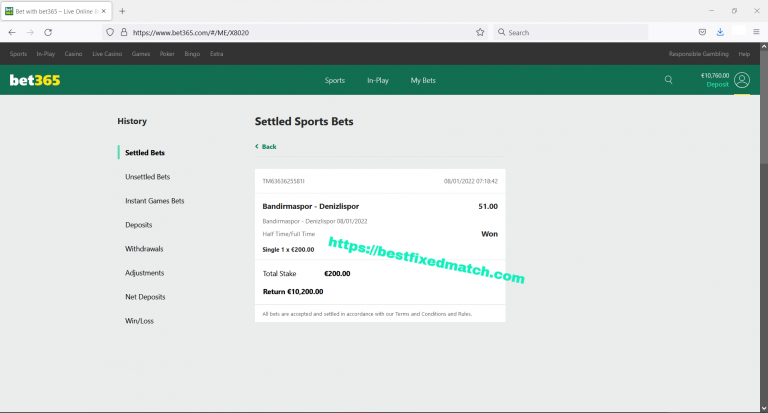Open the Firefox hamburger menu

tap(756, 32)
